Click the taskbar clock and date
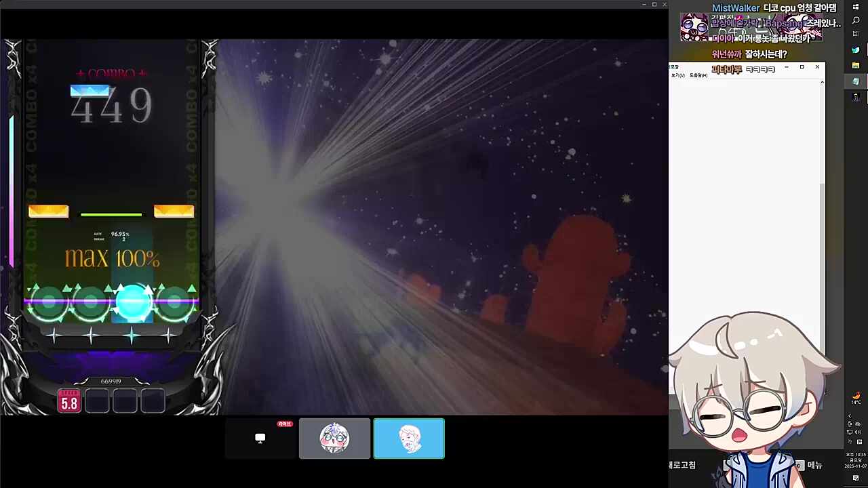868x488 pixels. tap(856, 460)
